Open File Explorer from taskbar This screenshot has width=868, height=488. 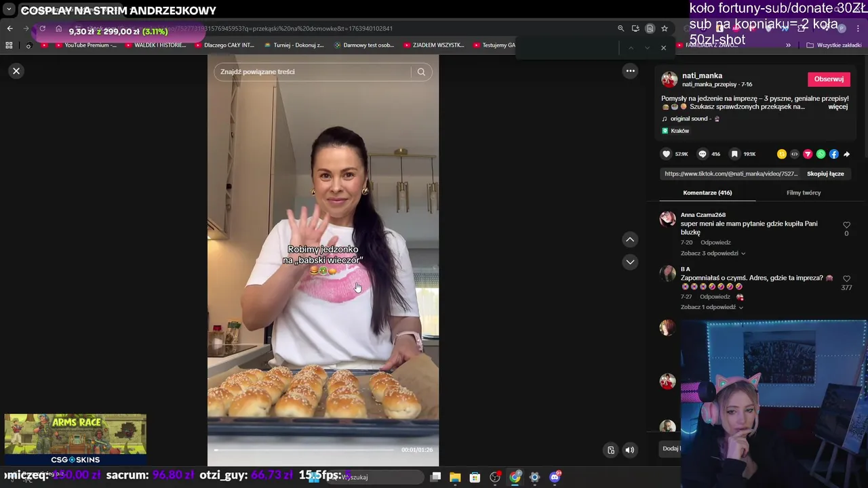point(455,477)
